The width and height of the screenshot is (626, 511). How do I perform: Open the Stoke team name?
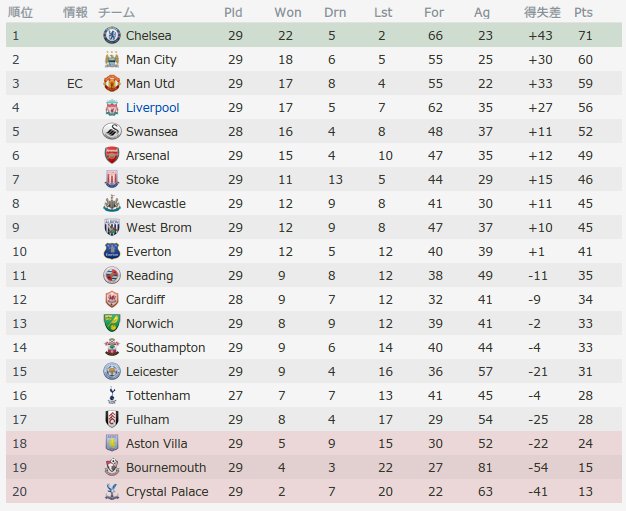[142, 180]
